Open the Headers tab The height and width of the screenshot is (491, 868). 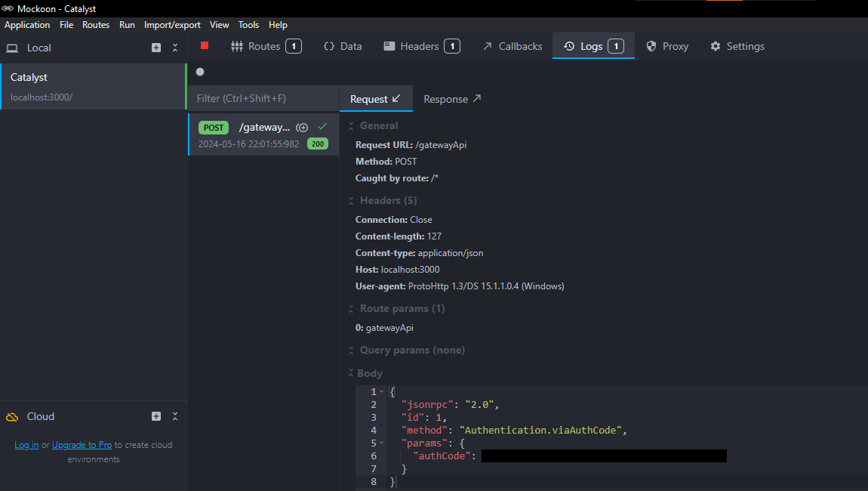(x=421, y=46)
